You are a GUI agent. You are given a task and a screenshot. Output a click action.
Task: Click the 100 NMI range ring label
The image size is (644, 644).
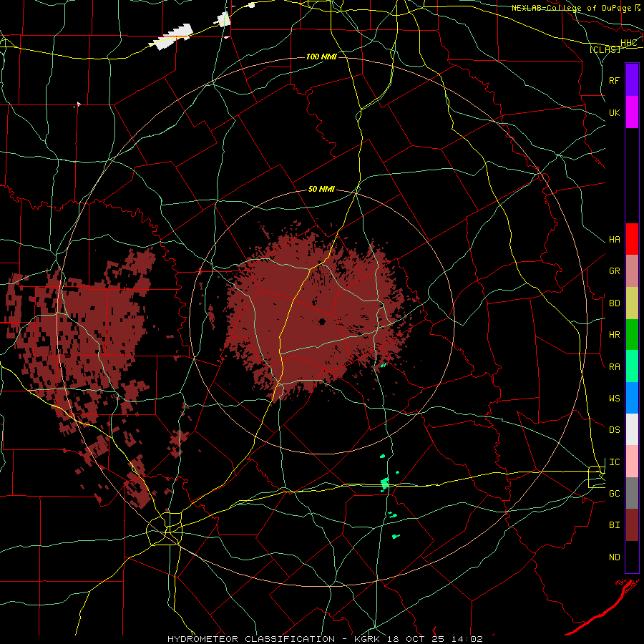(321, 57)
